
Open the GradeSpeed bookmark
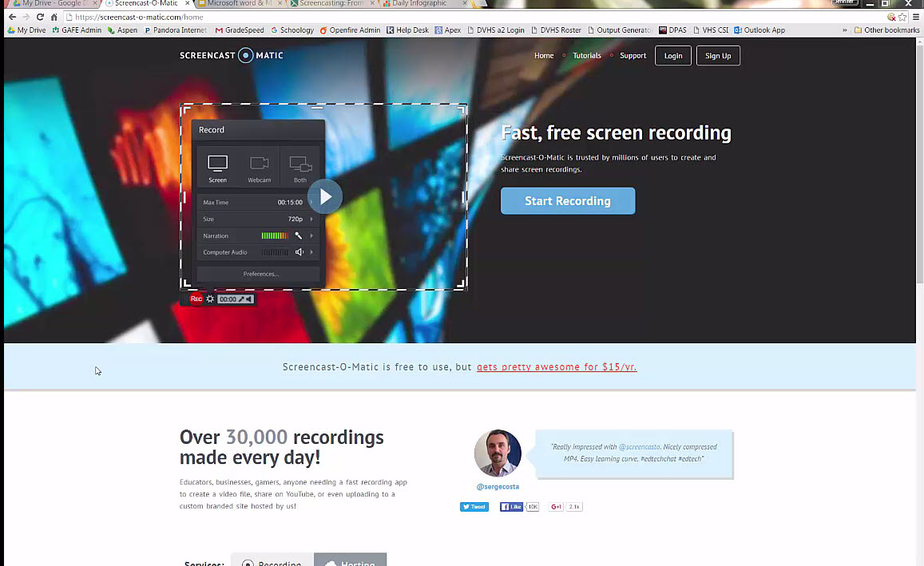pyautogui.click(x=240, y=30)
